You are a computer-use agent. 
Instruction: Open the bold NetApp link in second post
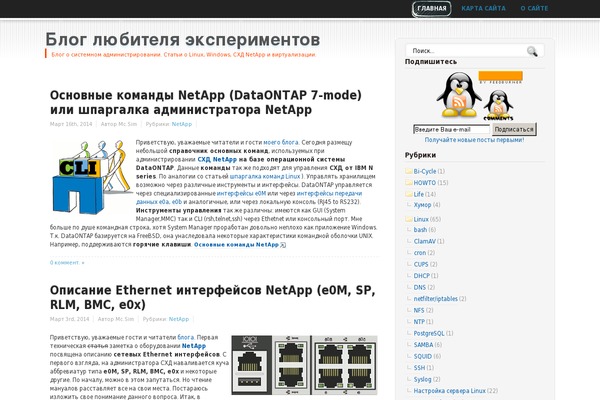194,346
